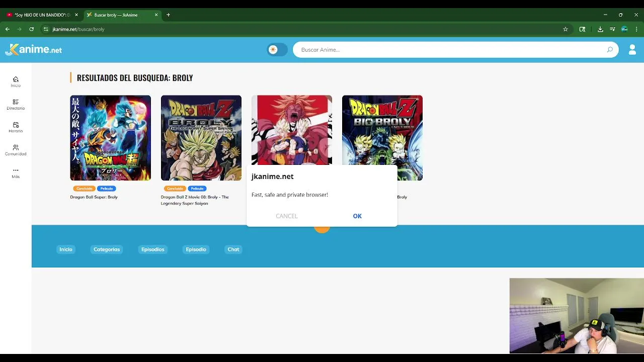Go back in browser history
The image size is (644, 362).
(8, 29)
